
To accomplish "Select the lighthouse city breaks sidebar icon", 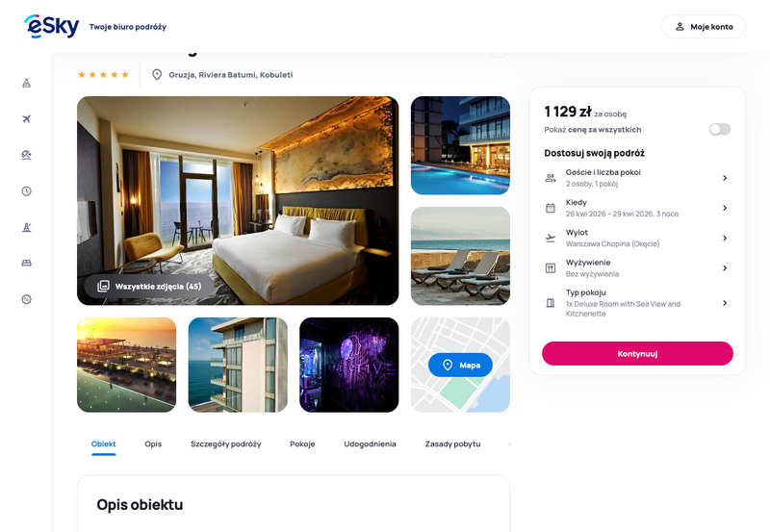I will coord(27,227).
